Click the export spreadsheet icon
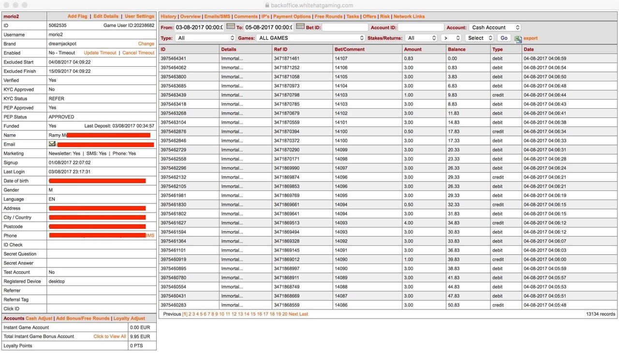 (518, 39)
